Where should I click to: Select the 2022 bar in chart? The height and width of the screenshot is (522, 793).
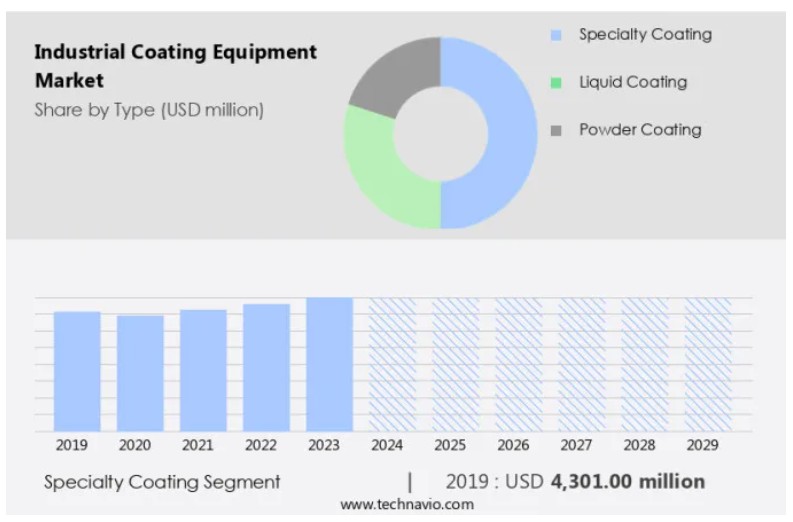[x=266, y=366]
